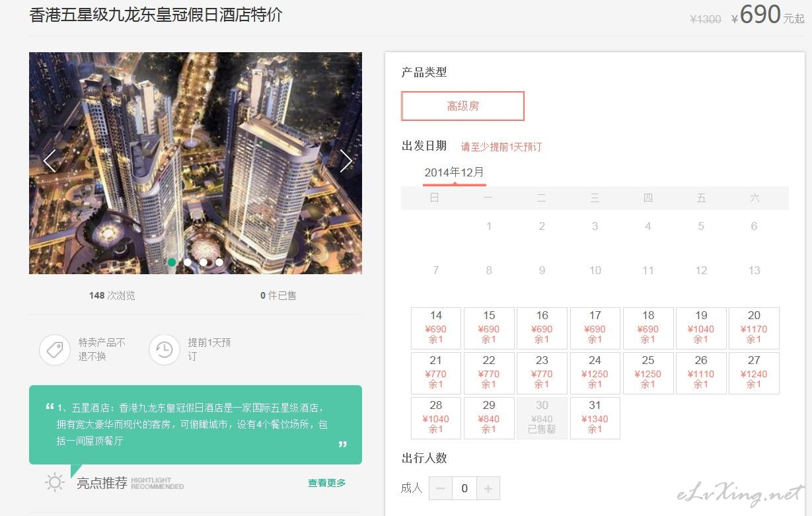Click the sun highlights icon

click(x=55, y=482)
